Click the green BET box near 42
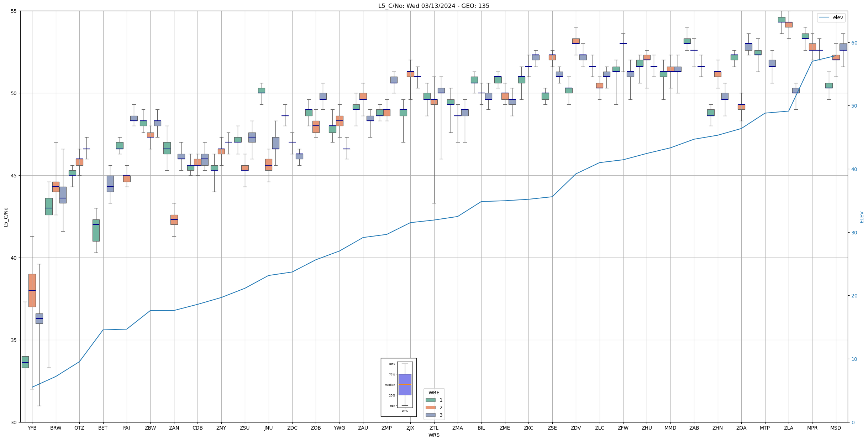This screenshot has width=868, height=441. click(96, 230)
